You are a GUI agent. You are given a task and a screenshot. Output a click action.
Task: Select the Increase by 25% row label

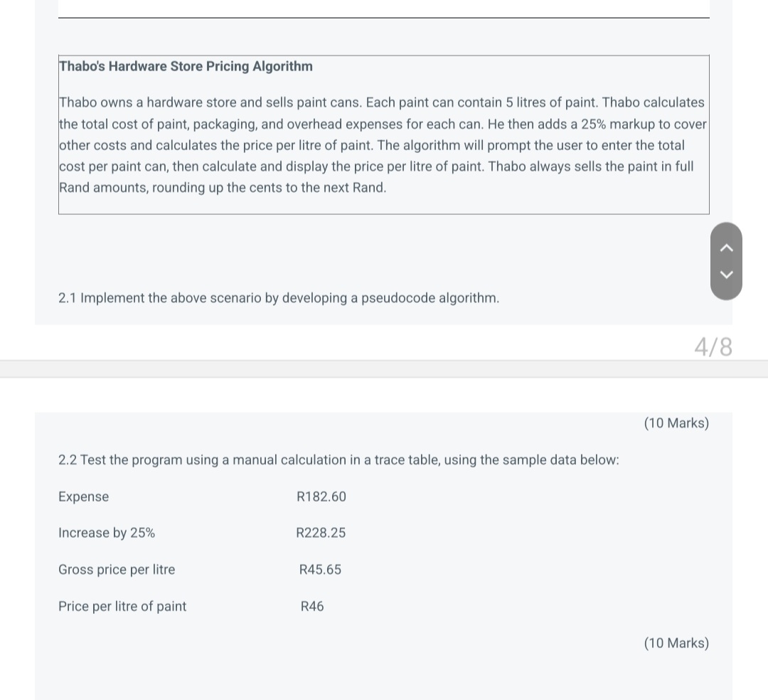click(107, 532)
